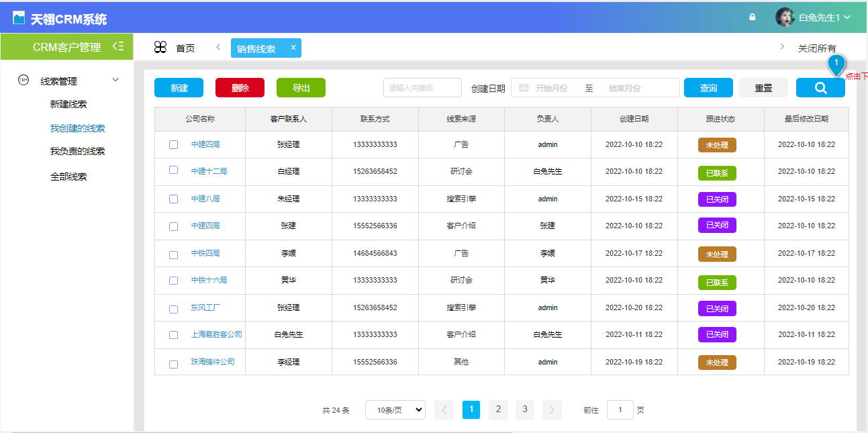Check the checkbox for 东风工厂 row
The height and width of the screenshot is (433, 868).
(x=173, y=307)
